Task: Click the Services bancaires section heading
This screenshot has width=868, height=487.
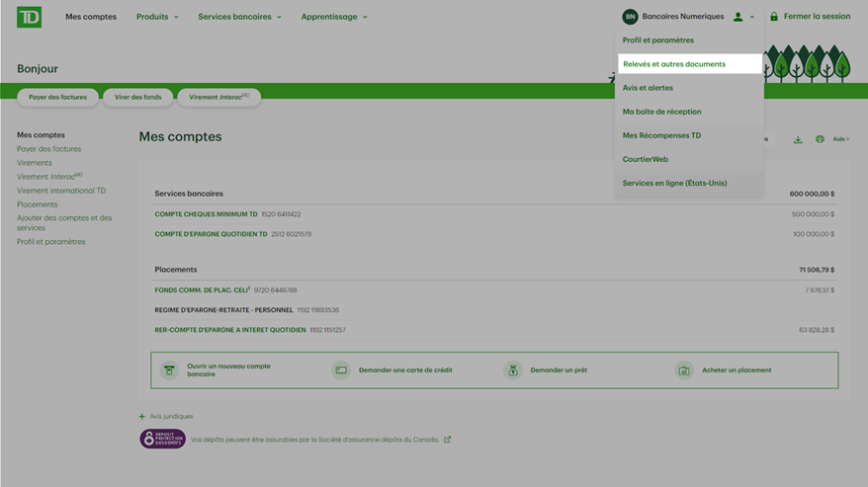Action: click(189, 194)
